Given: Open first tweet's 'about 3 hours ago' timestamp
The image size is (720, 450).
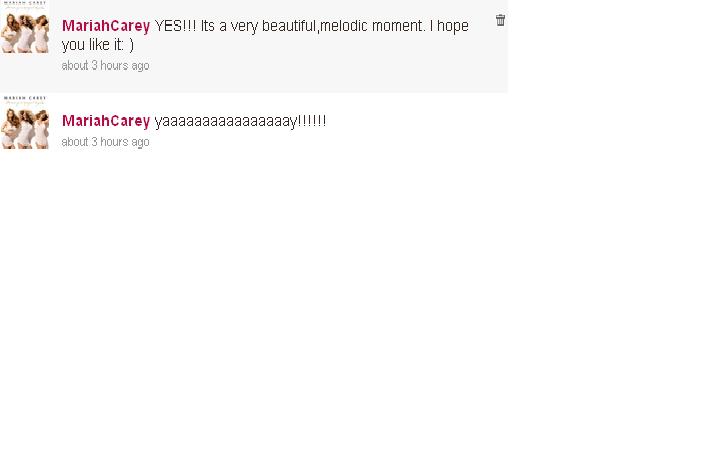Looking at the screenshot, I should [x=105, y=66].
